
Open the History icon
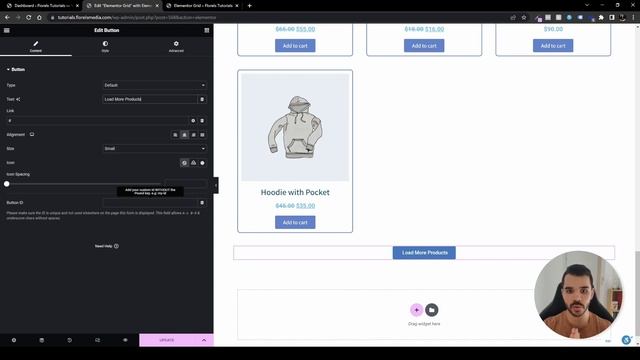point(69,340)
